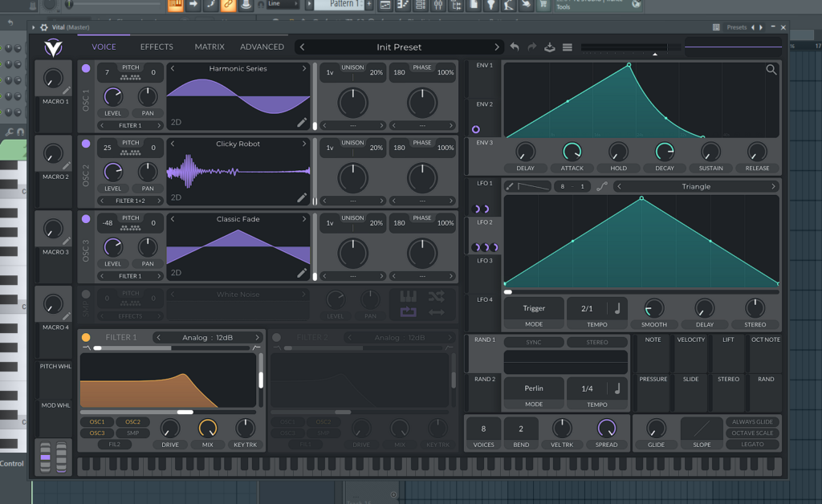The image size is (822, 504).
Task: Edit Harmonic Series wavetable with pencil icon
Action: [x=302, y=122]
